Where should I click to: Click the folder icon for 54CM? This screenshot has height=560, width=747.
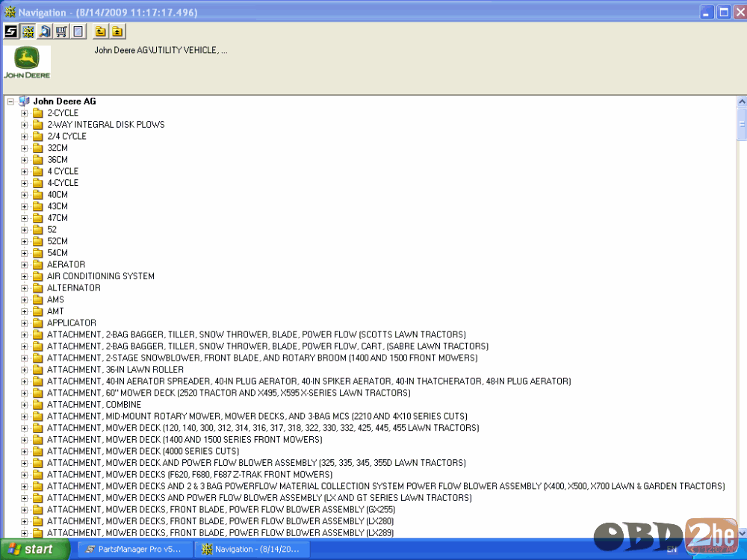click(38, 253)
